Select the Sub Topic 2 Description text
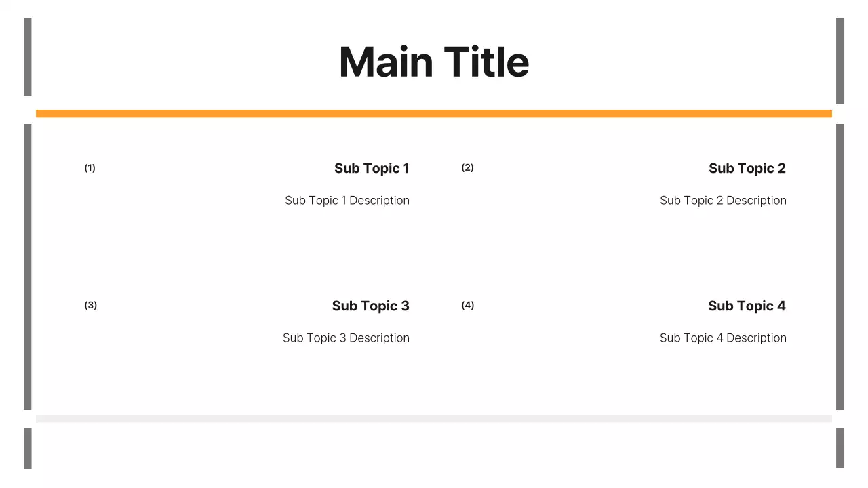Image resolution: width=868 pixels, height=488 pixels. click(723, 201)
